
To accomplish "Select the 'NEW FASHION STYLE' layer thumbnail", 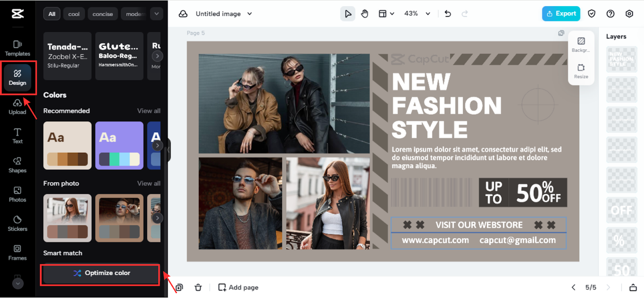I will pyautogui.click(x=622, y=59).
